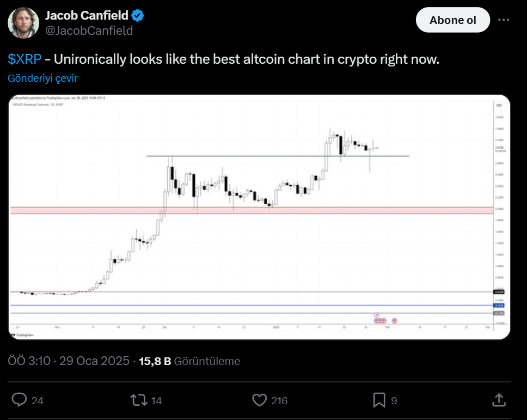Click the "15,8 B Görüntüleme" view count
Screen dimensions: 527x420
pyautogui.click(x=189, y=361)
